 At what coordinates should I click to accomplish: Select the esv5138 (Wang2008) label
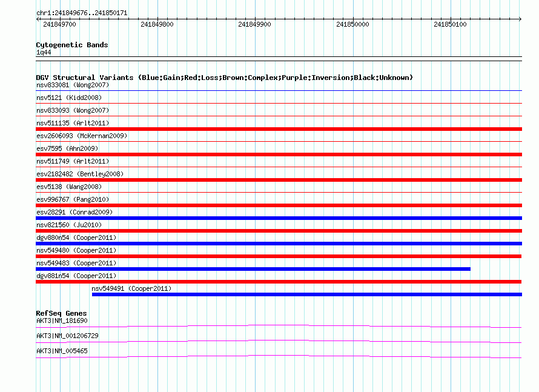[69, 187]
